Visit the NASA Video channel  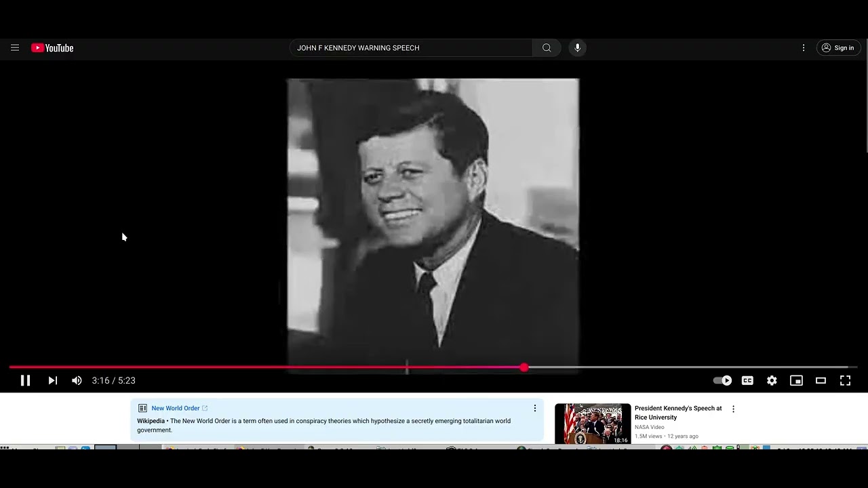click(x=650, y=427)
